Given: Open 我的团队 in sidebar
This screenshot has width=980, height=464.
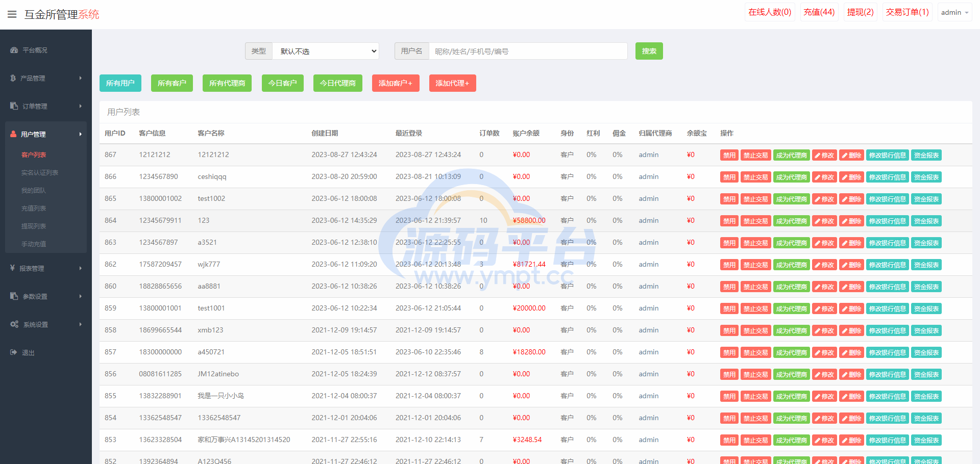Looking at the screenshot, I should (x=34, y=190).
